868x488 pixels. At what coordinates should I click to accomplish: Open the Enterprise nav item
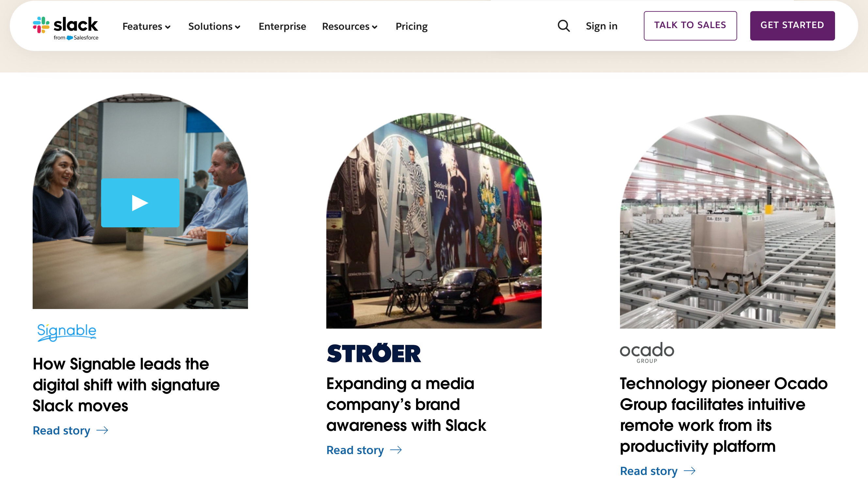(x=282, y=26)
